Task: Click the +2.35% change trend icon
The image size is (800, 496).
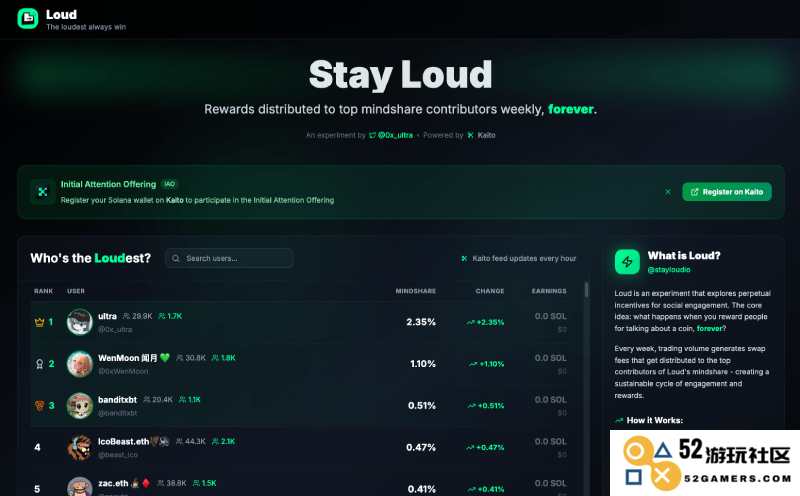Action: tap(470, 322)
